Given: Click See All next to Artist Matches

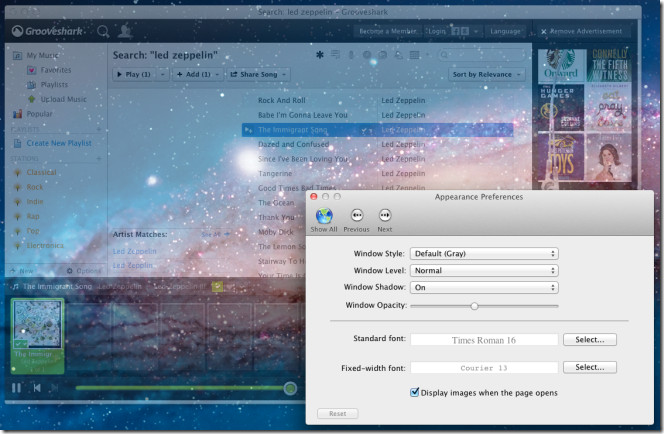Looking at the screenshot, I should pyautogui.click(x=215, y=234).
